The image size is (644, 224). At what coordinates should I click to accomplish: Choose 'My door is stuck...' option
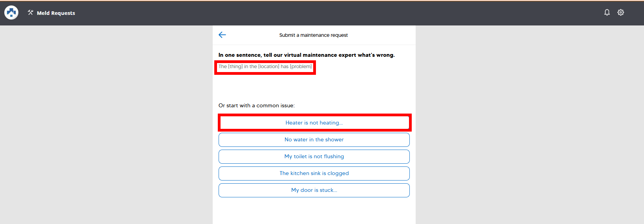(314, 190)
